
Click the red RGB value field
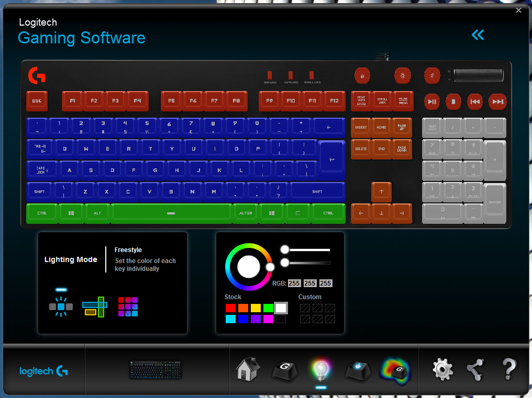(x=294, y=283)
